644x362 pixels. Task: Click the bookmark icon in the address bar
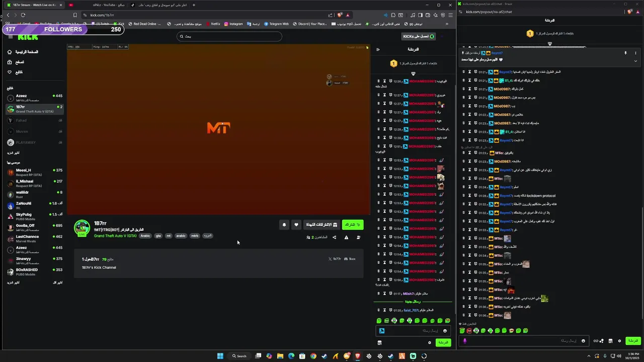pos(75,15)
